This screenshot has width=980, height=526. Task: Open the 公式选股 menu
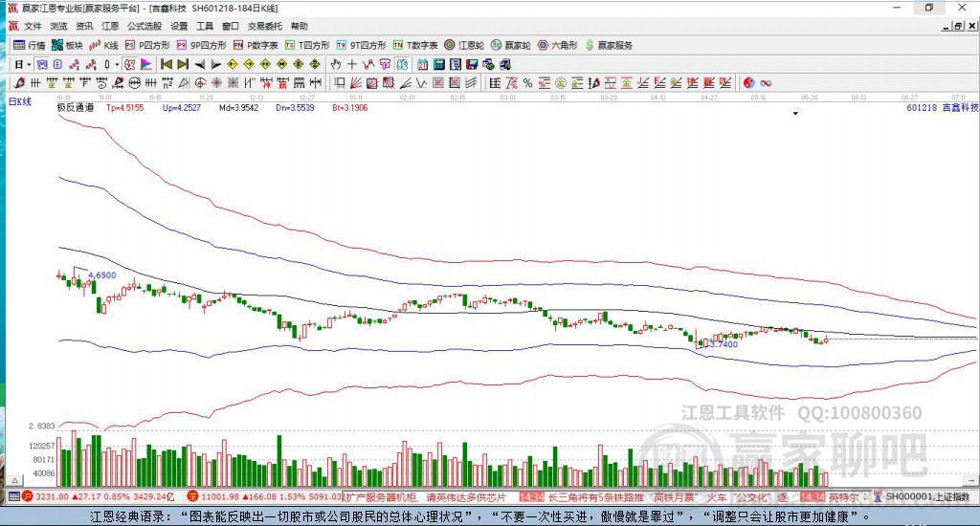coord(145,26)
